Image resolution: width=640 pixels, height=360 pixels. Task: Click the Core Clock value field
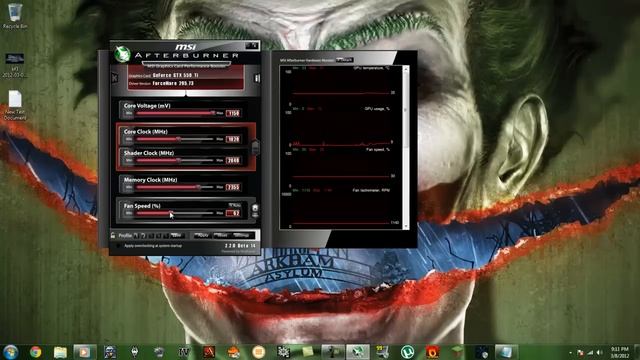(233, 139)
